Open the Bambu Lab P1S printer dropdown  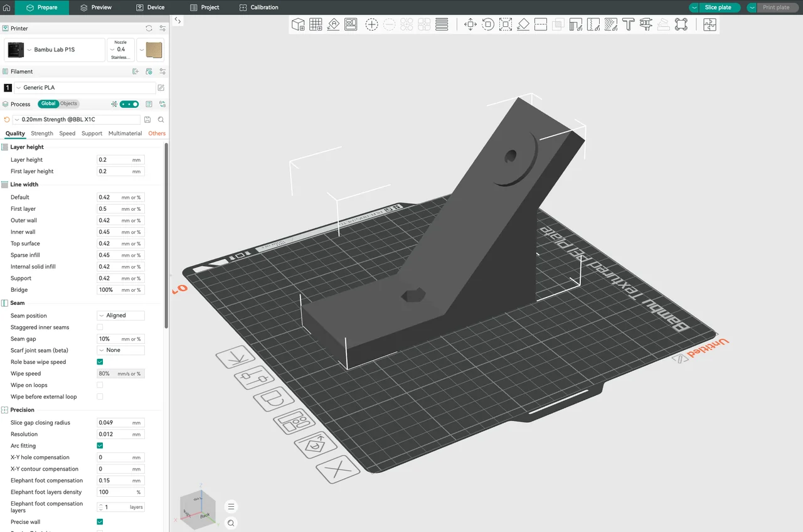pyautogui.click(x=55, y=50)
